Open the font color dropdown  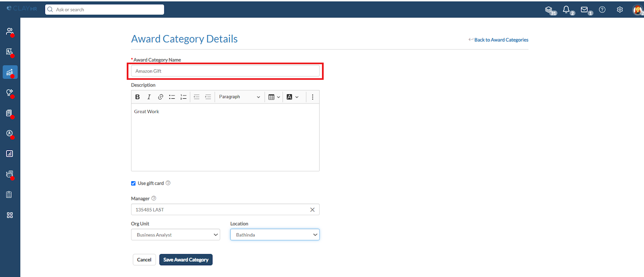tap(293, 97)
